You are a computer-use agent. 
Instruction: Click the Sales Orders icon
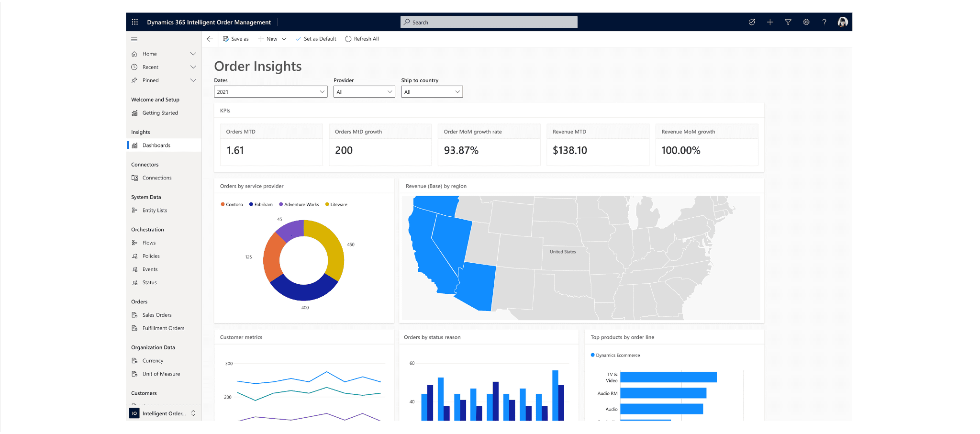coord(134,315)
